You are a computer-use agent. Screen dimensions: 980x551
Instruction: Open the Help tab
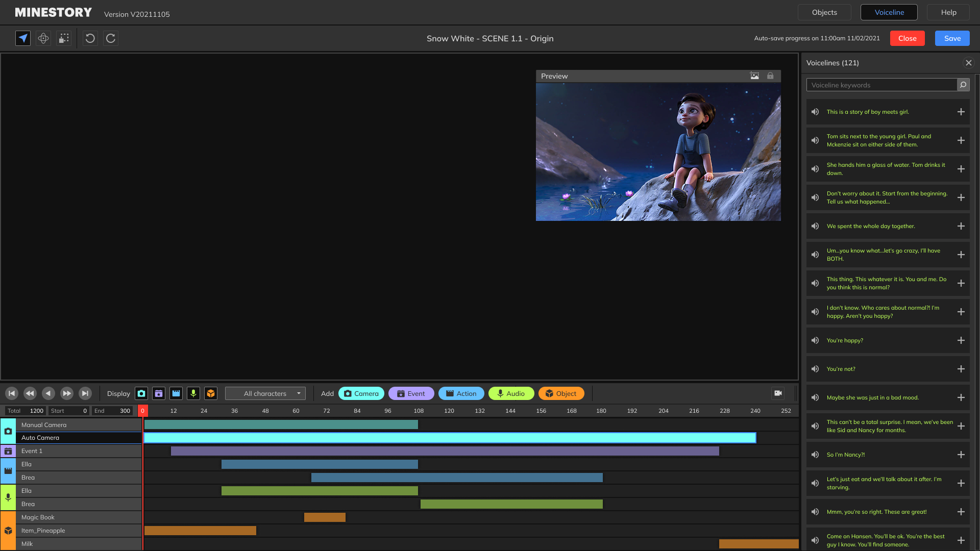948,12
